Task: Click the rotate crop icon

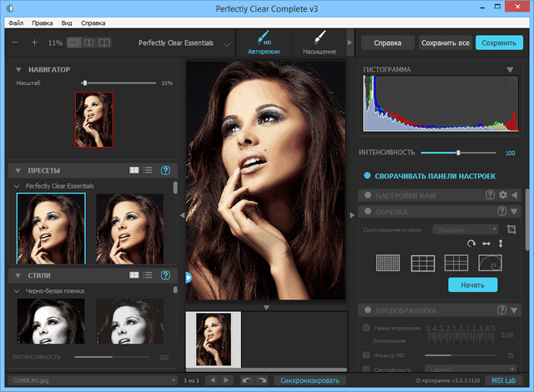Action: pos(471,244)
